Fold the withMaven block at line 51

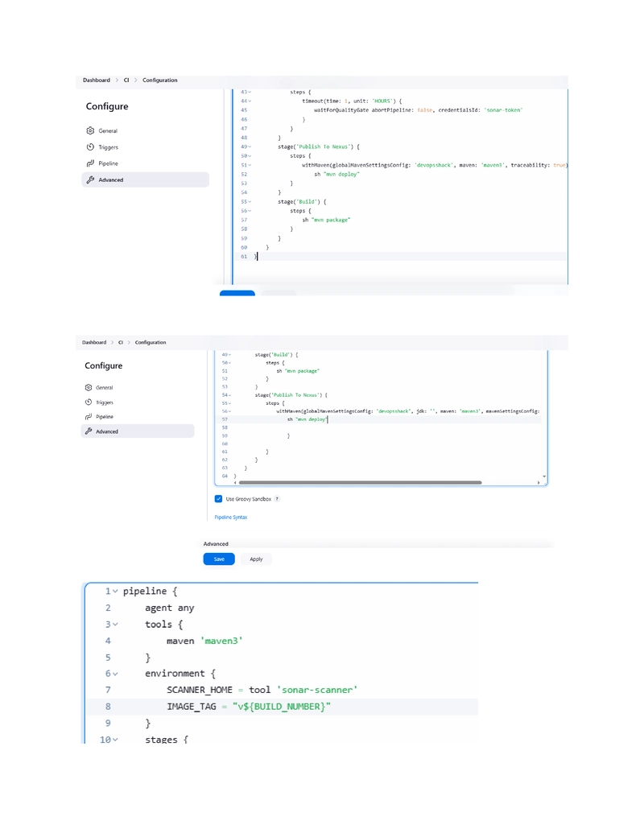pos(250,165)
